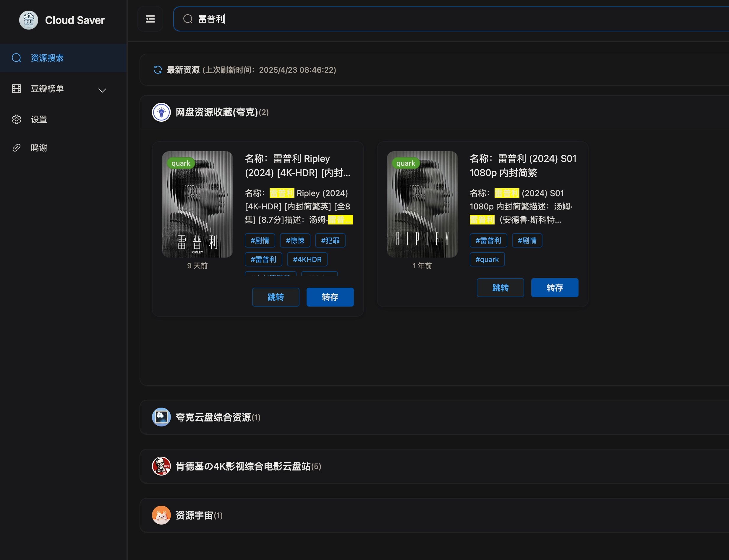Image resolution: width=729 pixels, height=560 pixels.
Task: Click the 肯德基の4K影视 KFC channel avatar
Action: coord(161,466)
